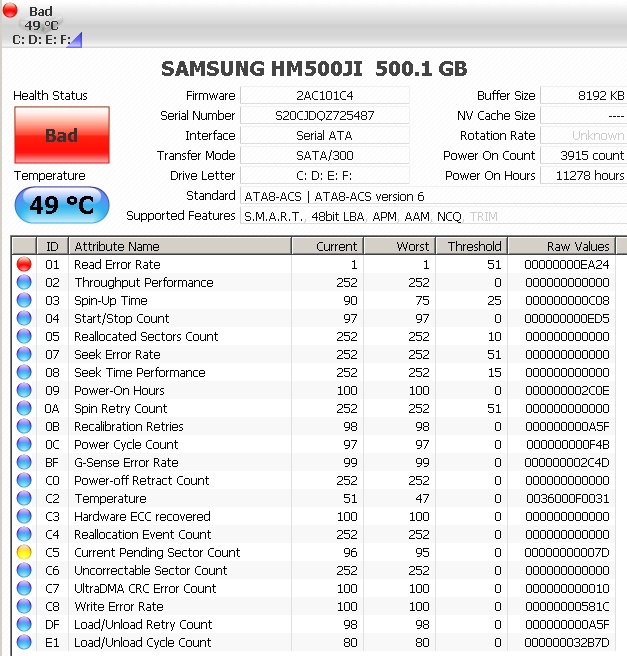The width and height of the screenshot is (627, 656).
Task: Click the Current column header
Action: point(328,246)
